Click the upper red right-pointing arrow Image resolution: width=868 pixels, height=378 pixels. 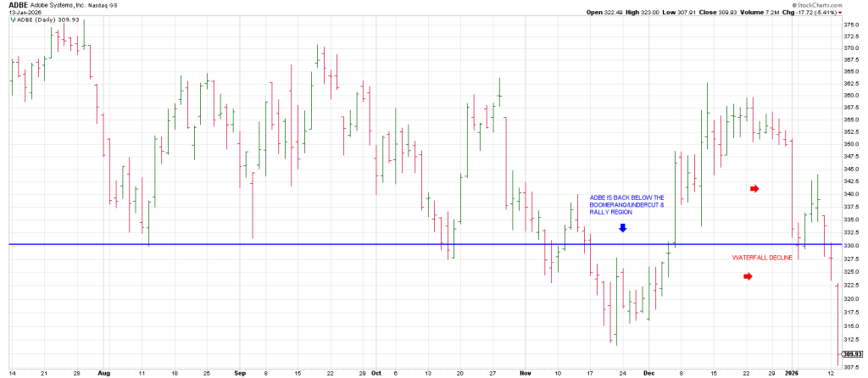[754, 188]
